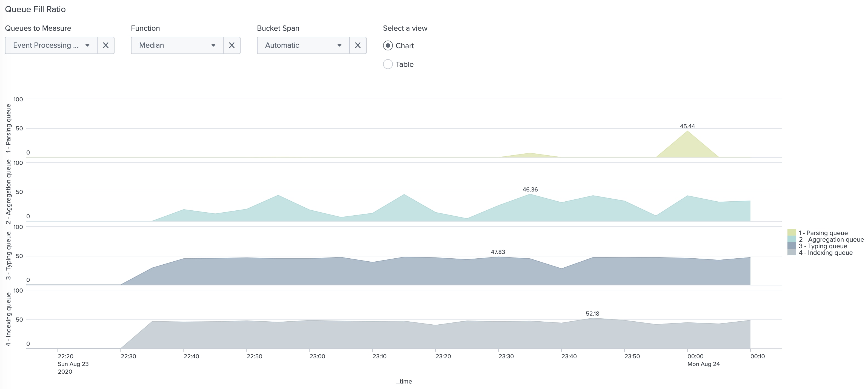Click the 23:30 time axis label
Viewport: 868px width, 389px height.
(x=506, y=356)
